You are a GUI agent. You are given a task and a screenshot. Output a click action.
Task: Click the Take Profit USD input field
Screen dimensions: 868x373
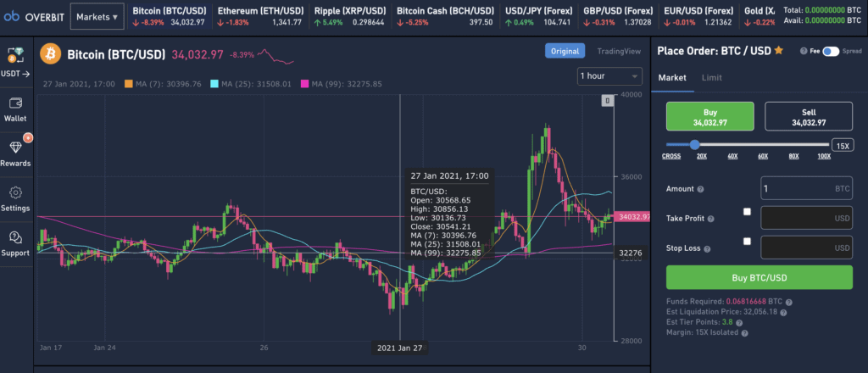click(x=807, y=218)
